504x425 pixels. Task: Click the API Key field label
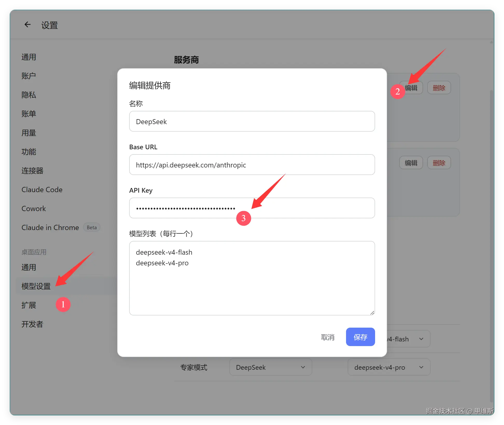tap(141, 190)
